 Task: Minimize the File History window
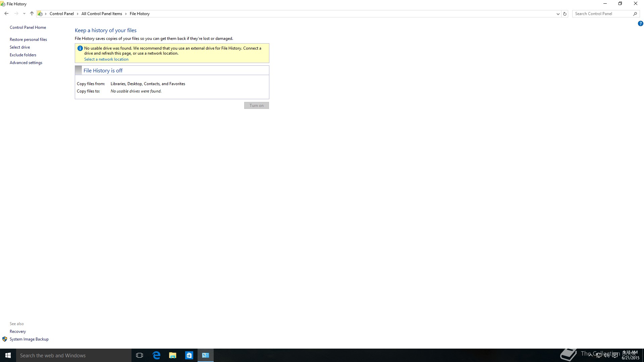605,4
